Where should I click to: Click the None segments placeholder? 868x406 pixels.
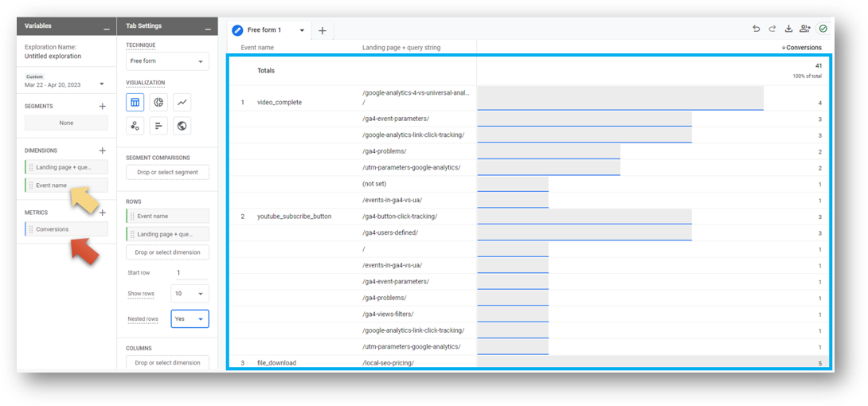[66, 123]
